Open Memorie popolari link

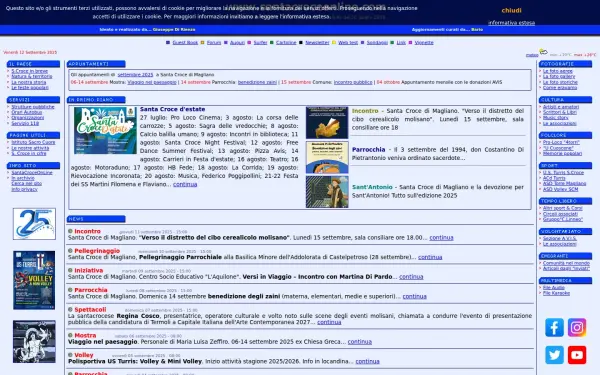562,153
